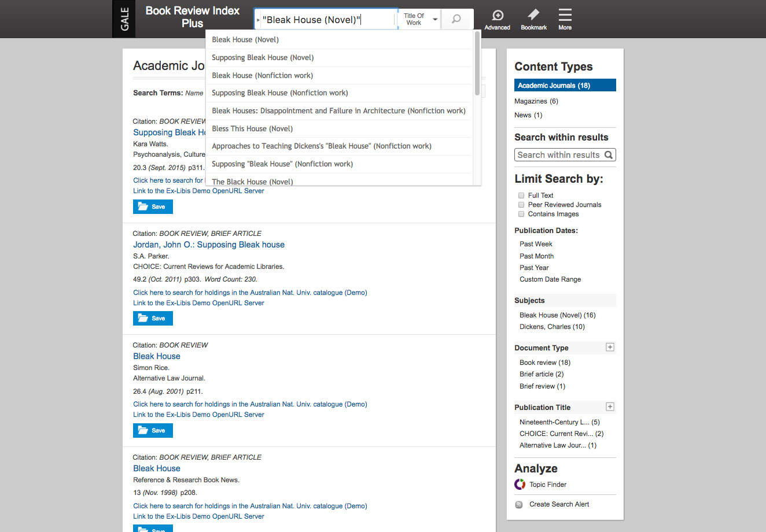Screen dimensions: 766x532
Task: Open Advanced search
Action: pyautogui.click(x=498, y=20)
